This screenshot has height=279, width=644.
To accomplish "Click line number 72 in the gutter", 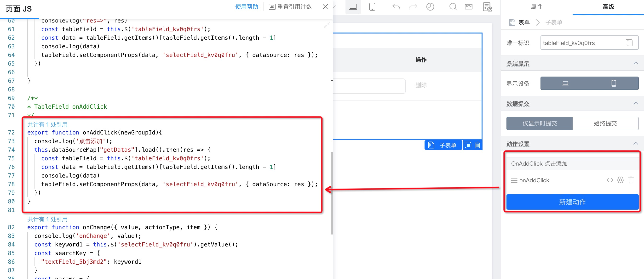I will point(11,133).
